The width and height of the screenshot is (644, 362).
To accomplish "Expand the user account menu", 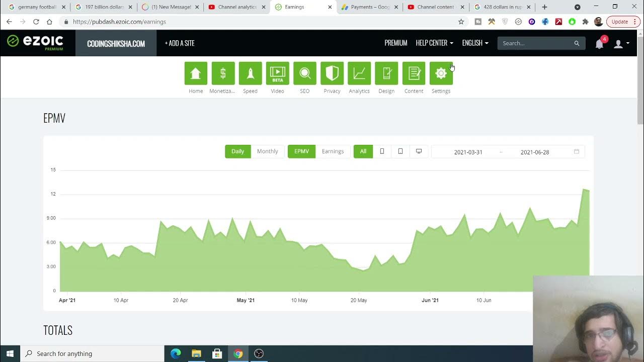I will (621, 44).
